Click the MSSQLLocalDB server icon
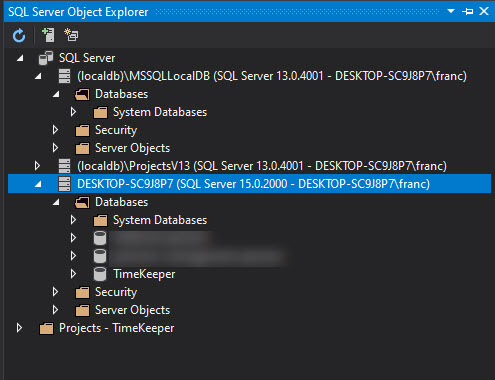The image size is (495, 380). 64,76
